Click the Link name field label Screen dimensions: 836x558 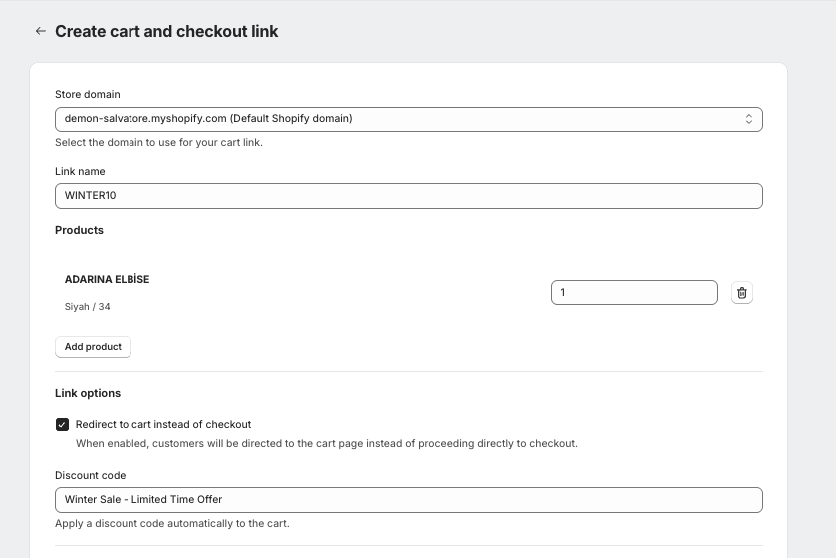tap(80, 172)
